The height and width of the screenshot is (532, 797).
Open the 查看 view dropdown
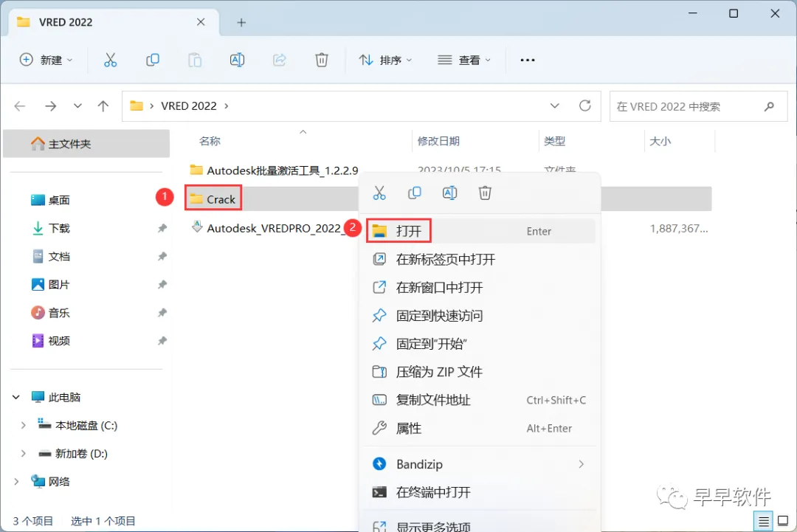[464, 60]
